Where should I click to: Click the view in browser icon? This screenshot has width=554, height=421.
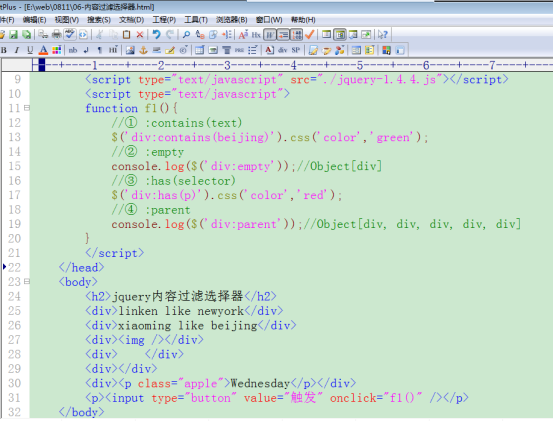click(83, 34)
